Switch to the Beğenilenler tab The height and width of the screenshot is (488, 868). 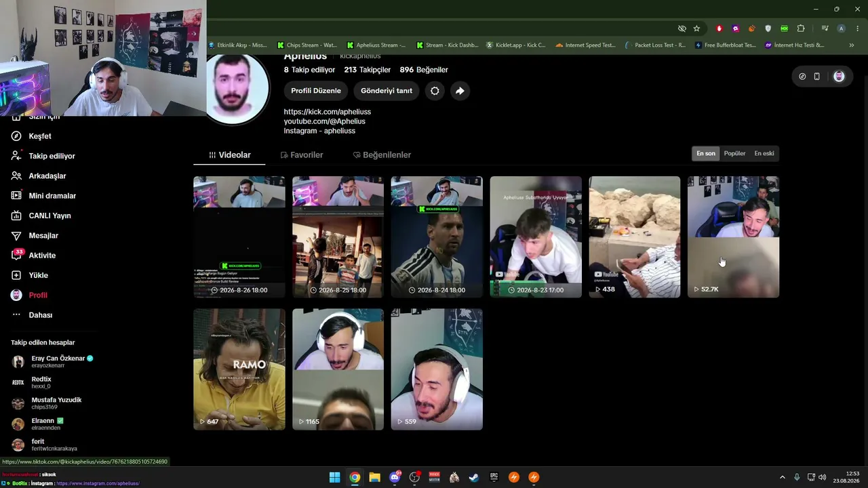coord(382,155)
